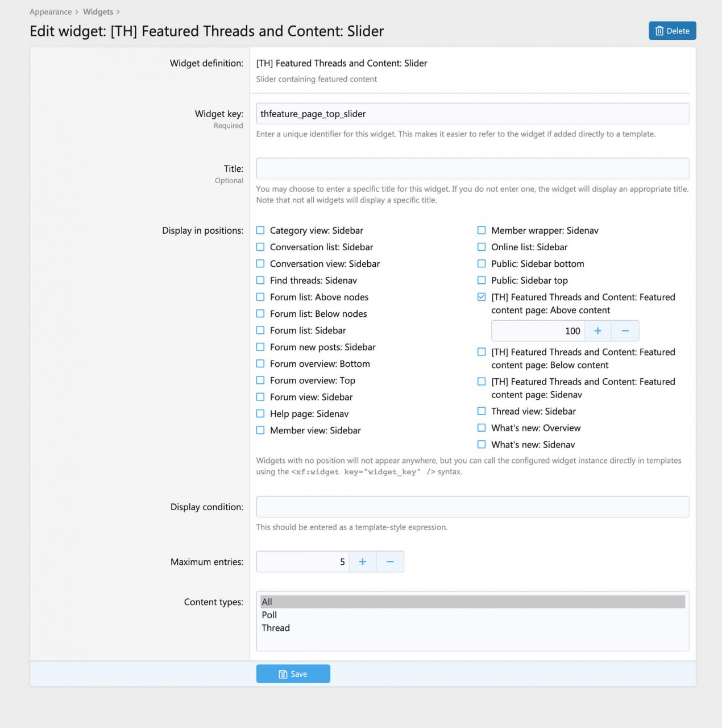Screen dimensions: 722x728
Task: Enable What's new: Overview position
Action: 482,428
